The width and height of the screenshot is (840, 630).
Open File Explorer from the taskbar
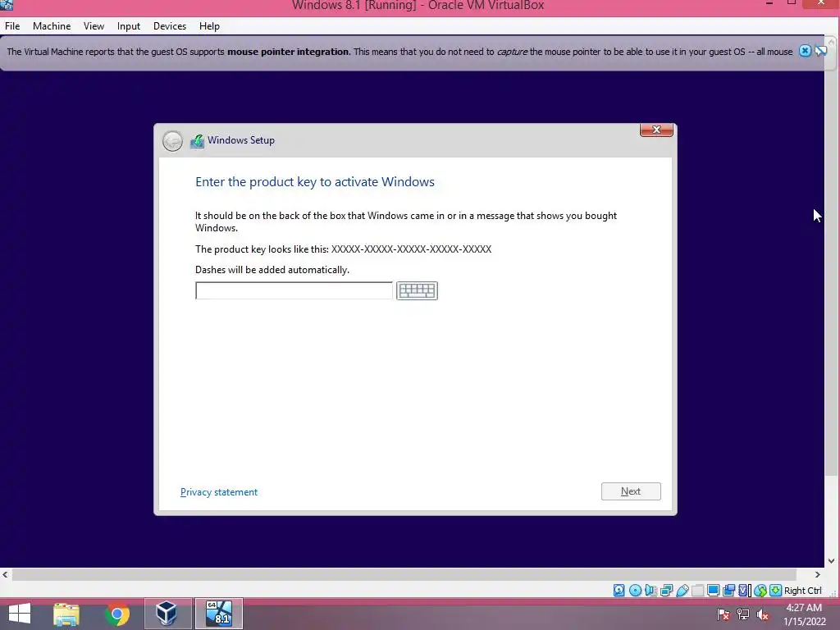[x=66, y=614]
